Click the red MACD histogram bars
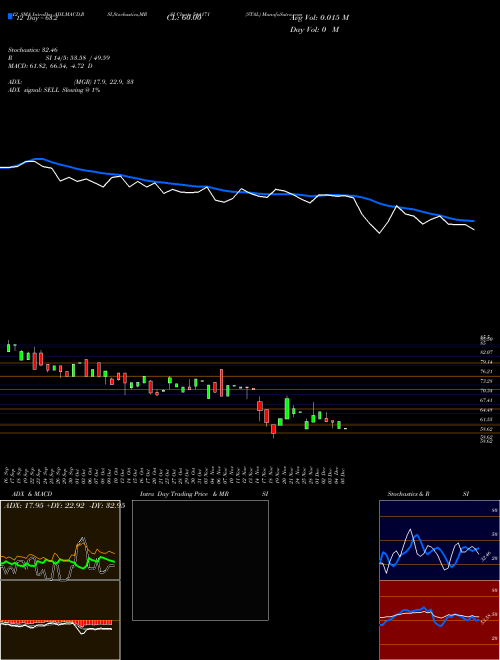This screenshot has height=660, width=500. (56, 623)
